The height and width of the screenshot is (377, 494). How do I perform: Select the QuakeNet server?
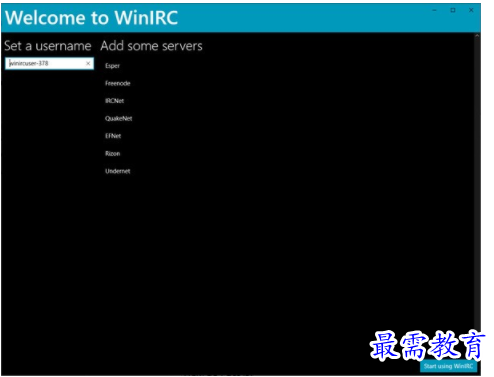pos(119,118)
